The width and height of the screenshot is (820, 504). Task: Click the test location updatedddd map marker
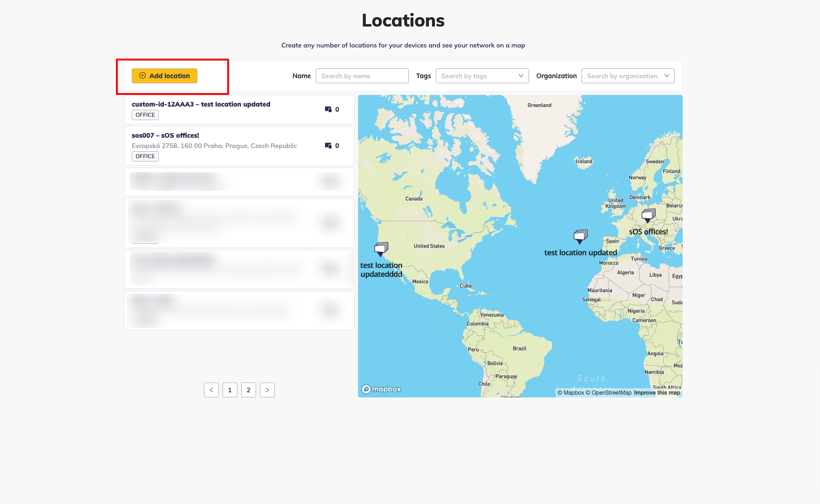pyautogui.click(x=381, y=249)
